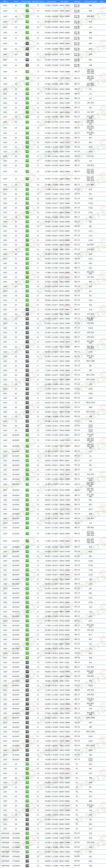The height and width of the screenshot is (868, 106).
Task: Click the engine code cell BWE, BWT
Action: (91, 16)
